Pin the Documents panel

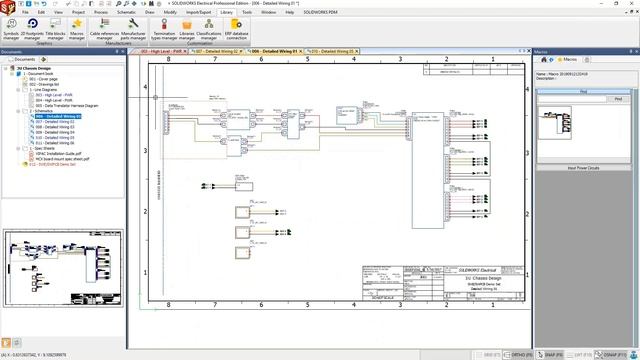[x=117, y=51]
